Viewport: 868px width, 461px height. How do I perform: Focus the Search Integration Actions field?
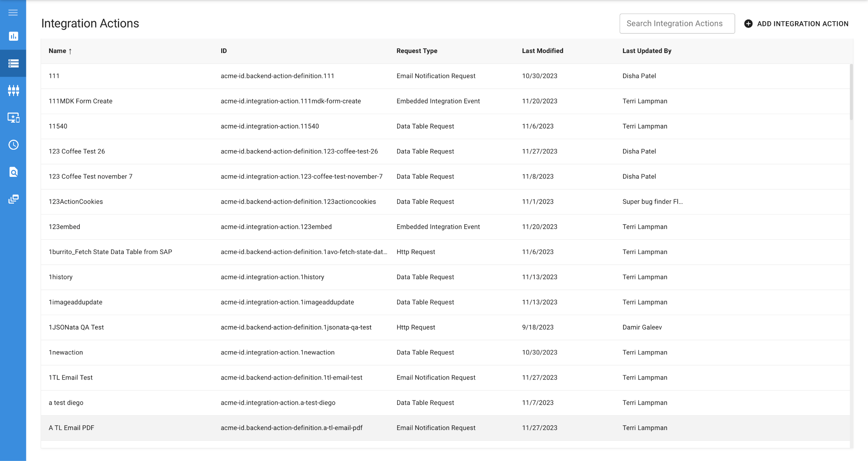677,24
